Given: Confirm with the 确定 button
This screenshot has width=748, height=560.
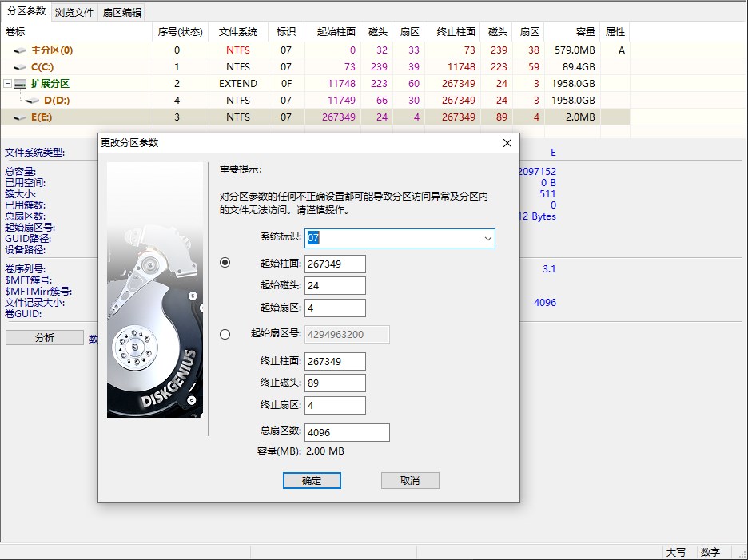Looking at the screenshot, I should pyautogui.click(x=312, y=480).
